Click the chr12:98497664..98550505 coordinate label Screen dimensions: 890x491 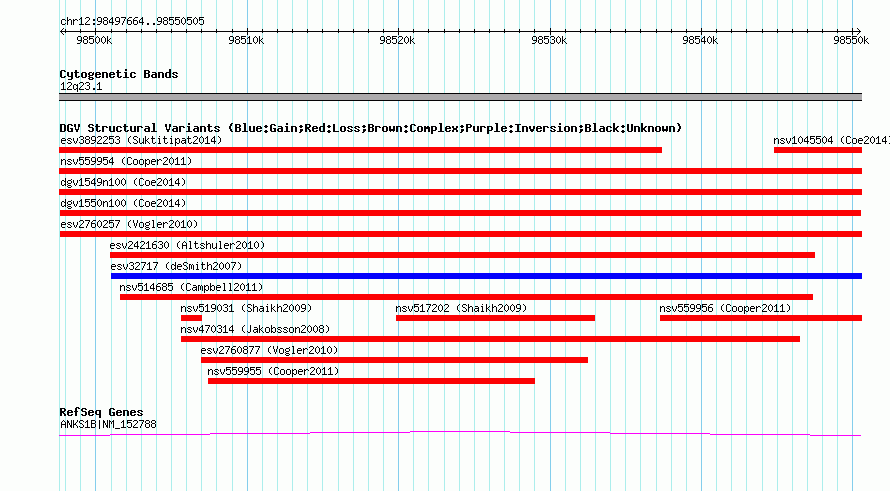(132, 21)
